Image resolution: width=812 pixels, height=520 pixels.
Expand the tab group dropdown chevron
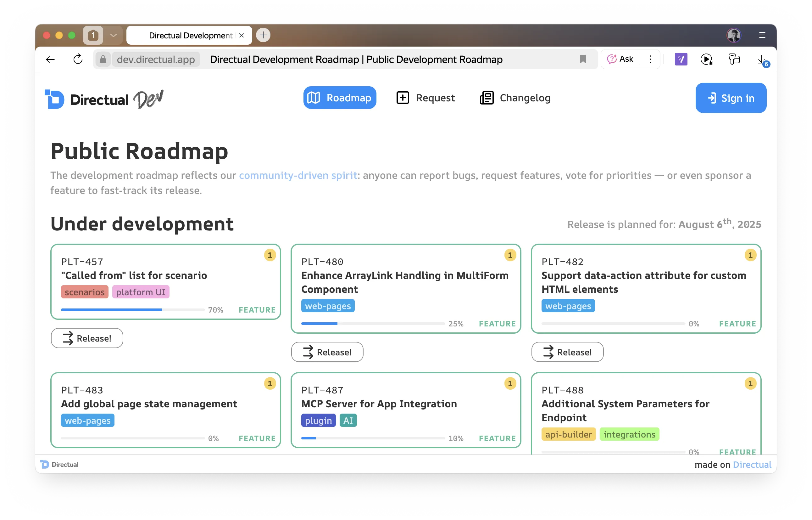pyautogui.click(x=113, y=35)
